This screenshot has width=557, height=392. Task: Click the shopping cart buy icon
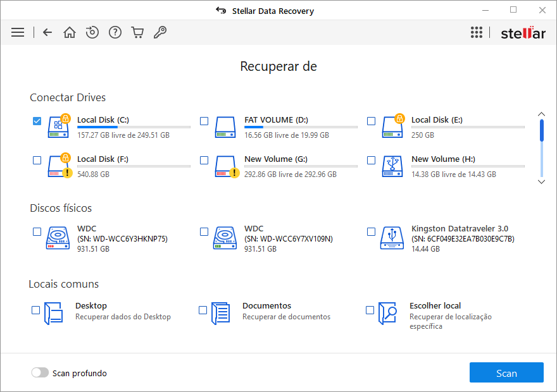(x=137, y=32)
